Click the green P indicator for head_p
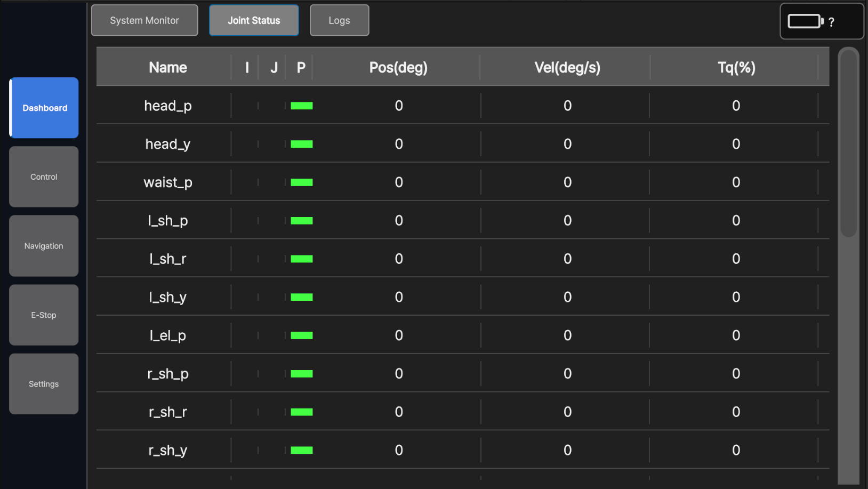 pos(301,106)
